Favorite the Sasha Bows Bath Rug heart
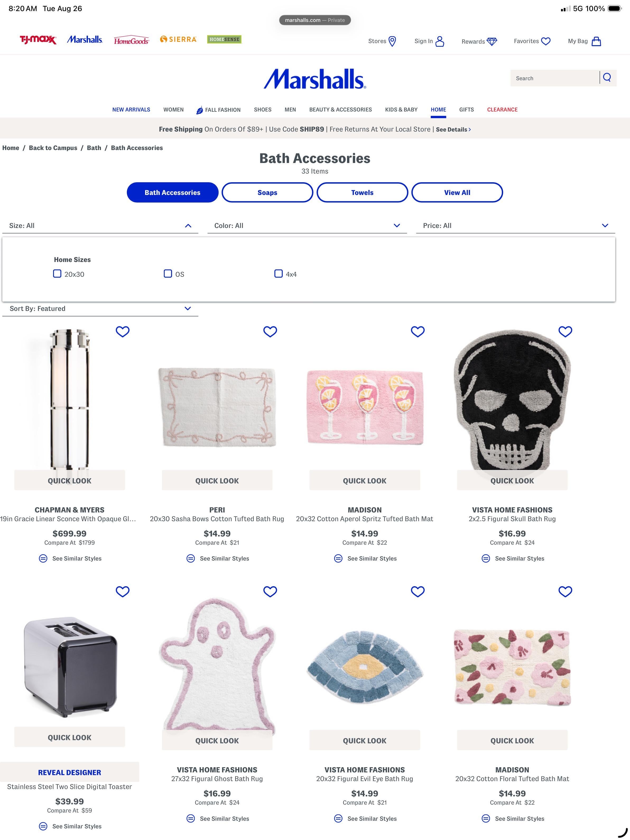The width and height of the screenshot is (630, 840). click(x=270, y=332)
